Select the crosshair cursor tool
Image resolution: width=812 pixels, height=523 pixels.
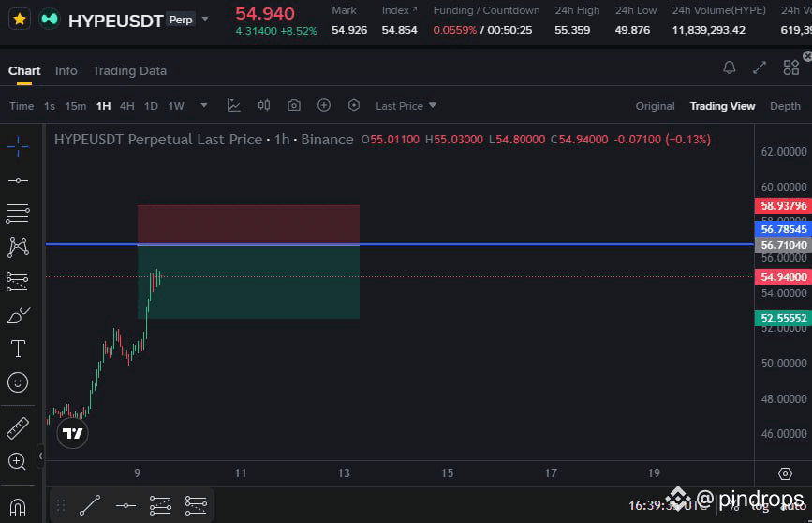tap(18, 147)
